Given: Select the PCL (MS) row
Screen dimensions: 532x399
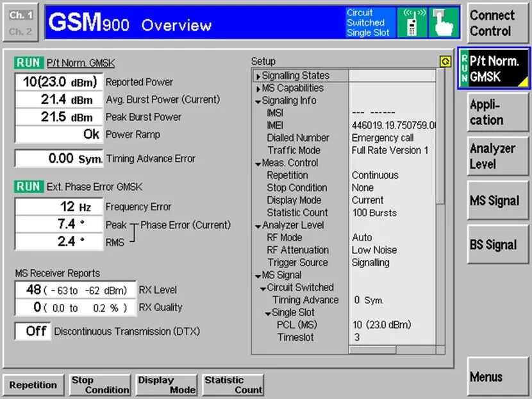Looking at the screenshot, I should pos(344,325).
